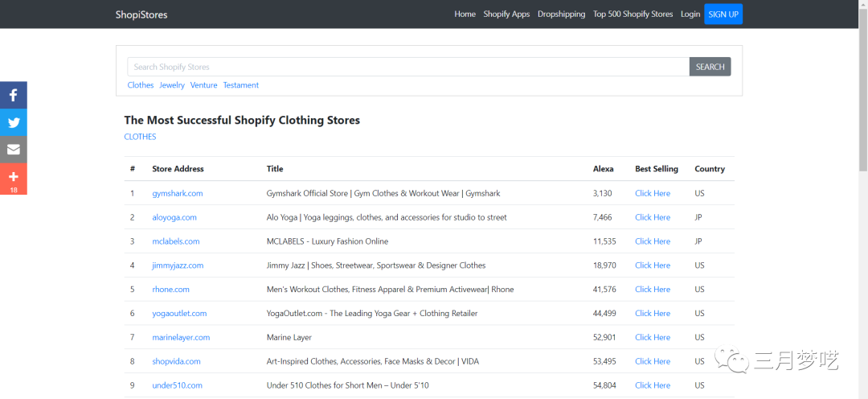Open Dropshipping navigation link
The height and width of the screenshot is (399, 868).
561,14
